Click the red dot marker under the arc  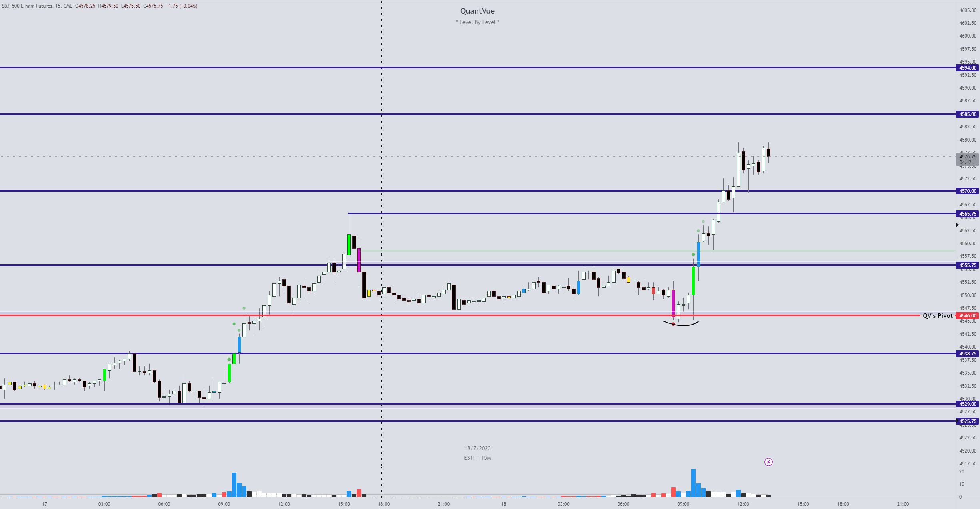coord(673,324)
